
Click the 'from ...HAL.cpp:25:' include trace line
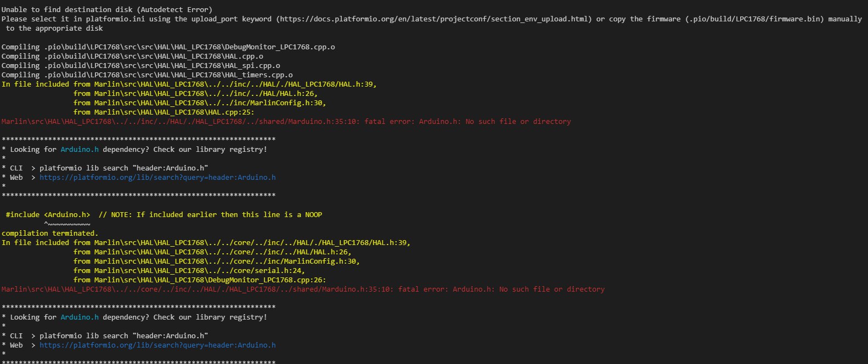click(164, 112)
